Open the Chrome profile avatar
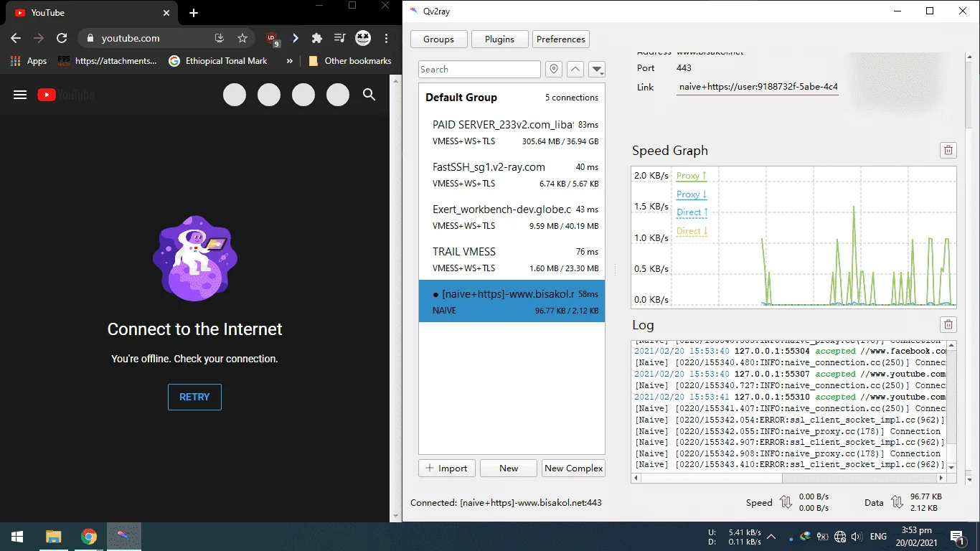980x551 pixels. pos(363,38)
